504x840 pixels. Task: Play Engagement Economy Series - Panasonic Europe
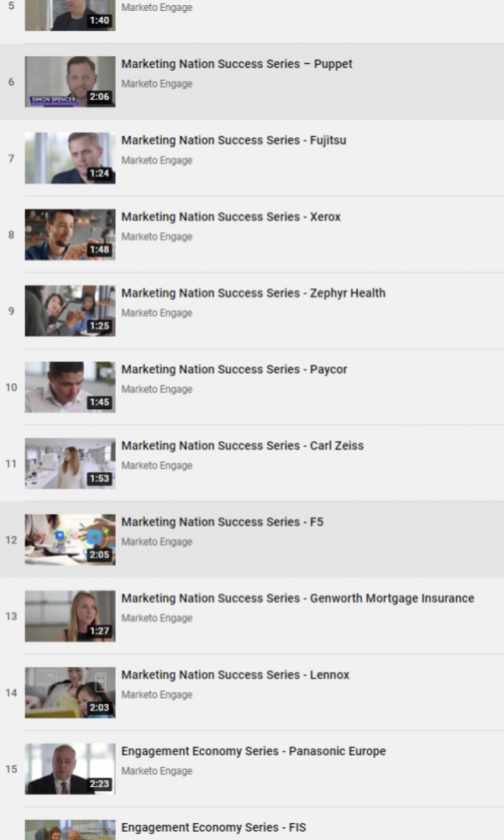point(254,751)
